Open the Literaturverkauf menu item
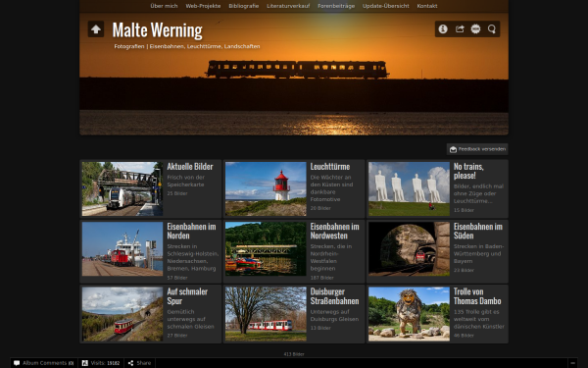The height and width of the screenshot is (368, 588). tap(288, 6)
